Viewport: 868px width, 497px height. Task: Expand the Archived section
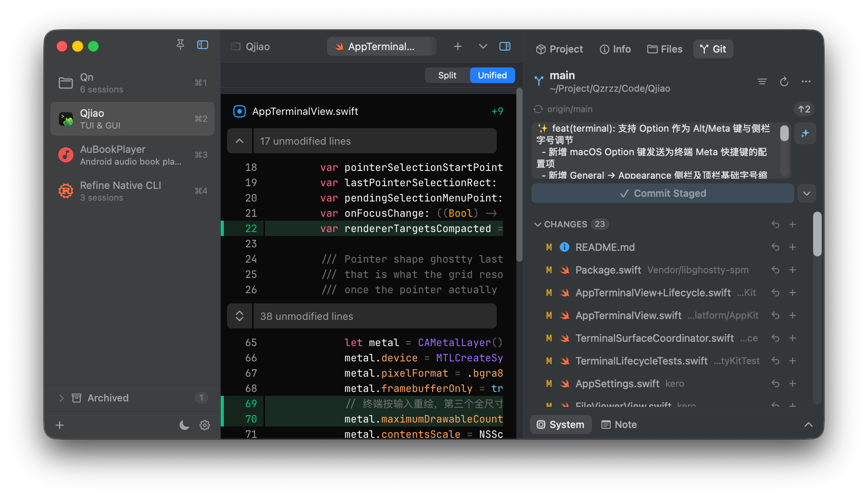[61, 398]
